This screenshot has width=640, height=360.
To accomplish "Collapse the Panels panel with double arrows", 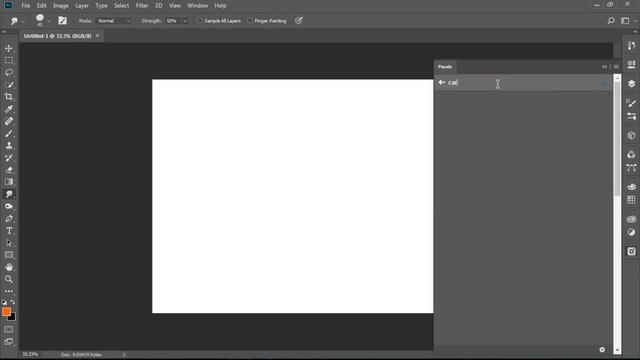I will 604,67.
